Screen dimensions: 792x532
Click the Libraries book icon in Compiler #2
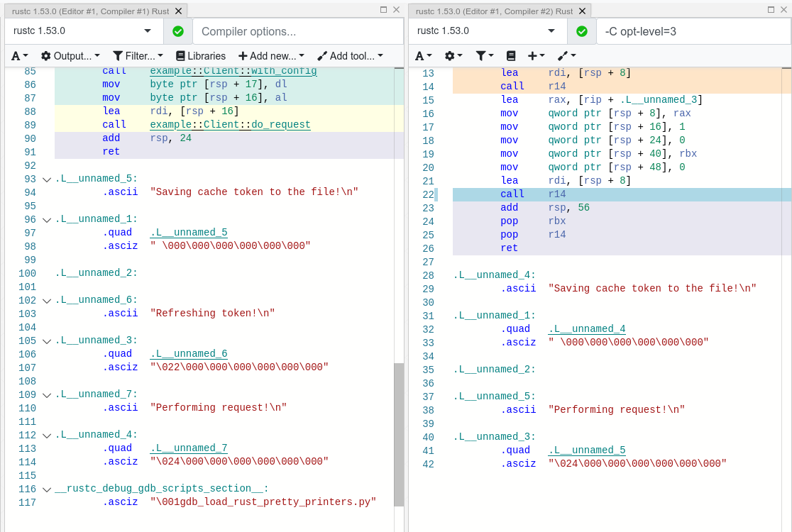[x=512, y=55]
